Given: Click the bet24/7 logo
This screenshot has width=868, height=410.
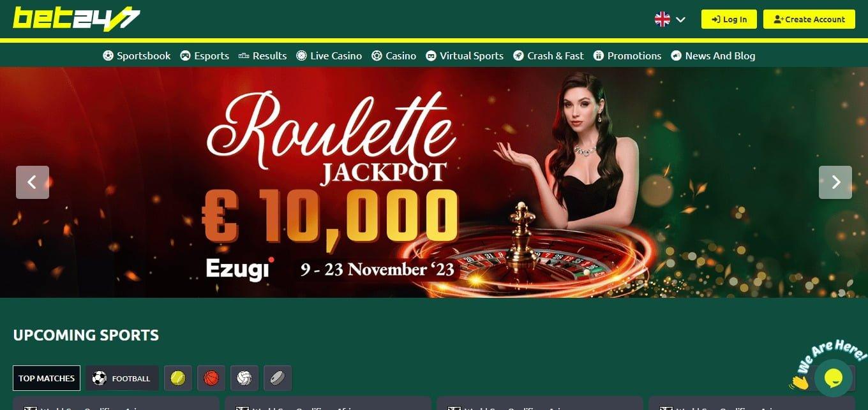Looking at the screenshot, I should 77,18.
